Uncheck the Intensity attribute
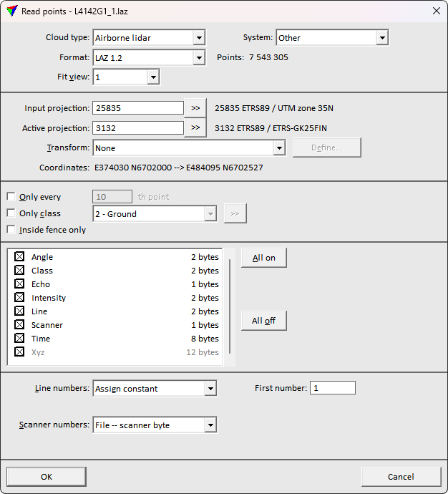The height and width of the screenshot is (494, 448). pos(19,297)
